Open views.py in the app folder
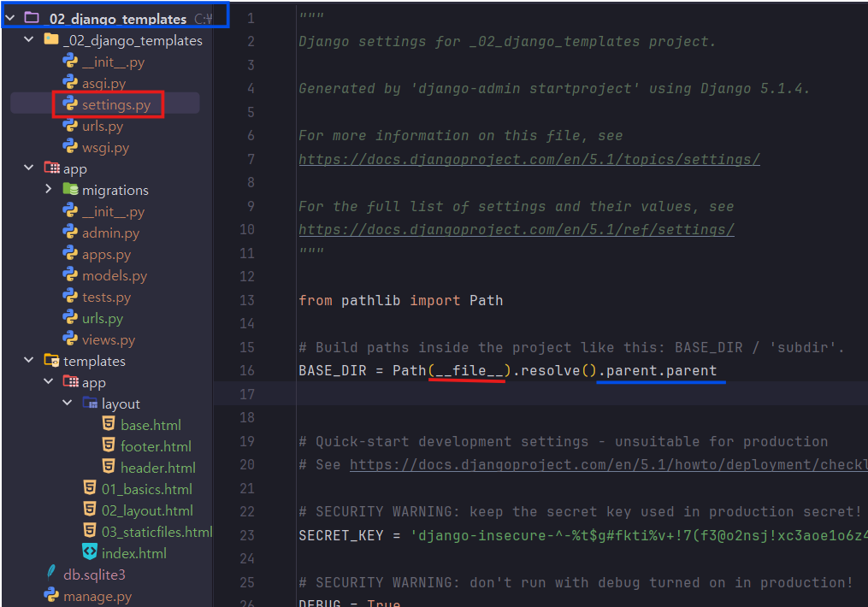Image resolution: width=868 pixels, height=607 pixels. [x=109, y=339]
